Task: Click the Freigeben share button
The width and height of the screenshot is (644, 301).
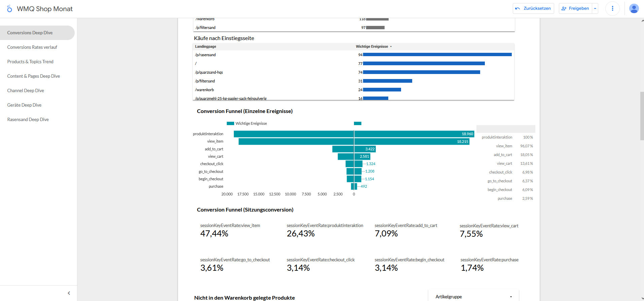Action: pyautogui.click(x=575, y=8)
